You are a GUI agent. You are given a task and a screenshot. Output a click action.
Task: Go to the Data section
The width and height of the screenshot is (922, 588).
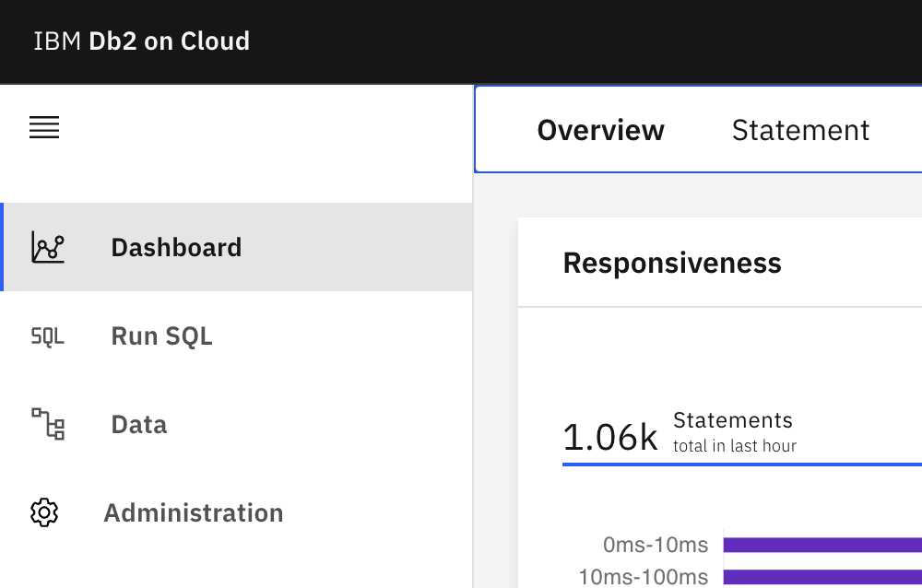tap(236, 425)
